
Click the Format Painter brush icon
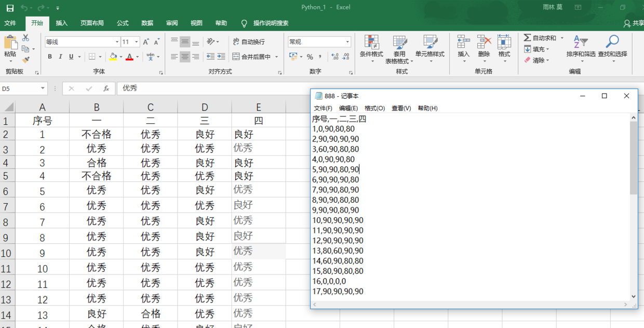pyautogui.click(x=25, y=60)
